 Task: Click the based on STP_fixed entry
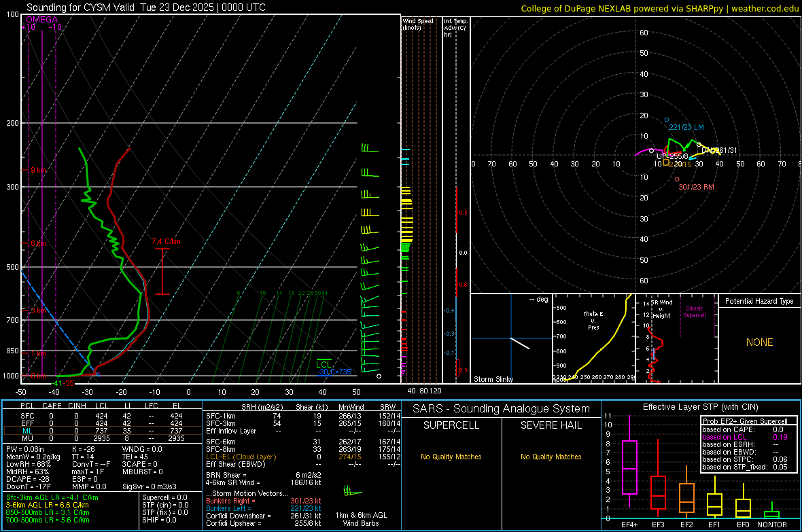[x=745, y=467]
